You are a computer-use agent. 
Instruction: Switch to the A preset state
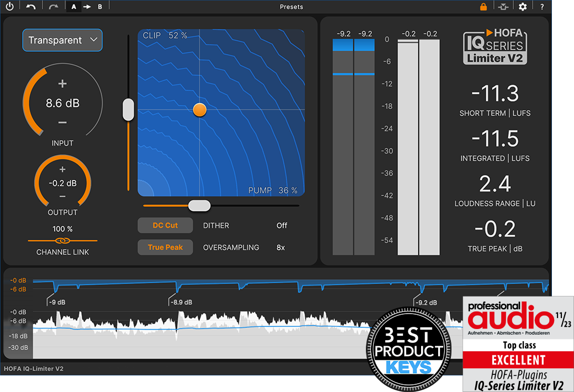pyautogui.click(x=74, y=7)
